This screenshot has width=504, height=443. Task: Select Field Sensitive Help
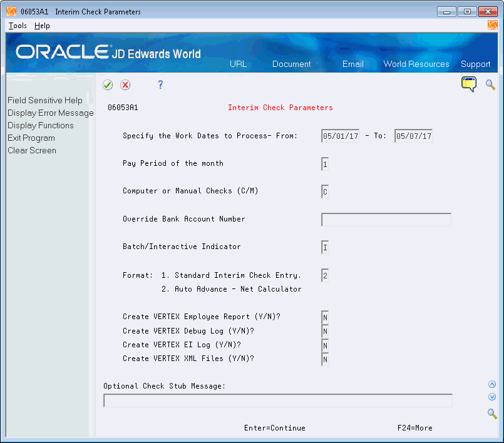coord(45,100)
